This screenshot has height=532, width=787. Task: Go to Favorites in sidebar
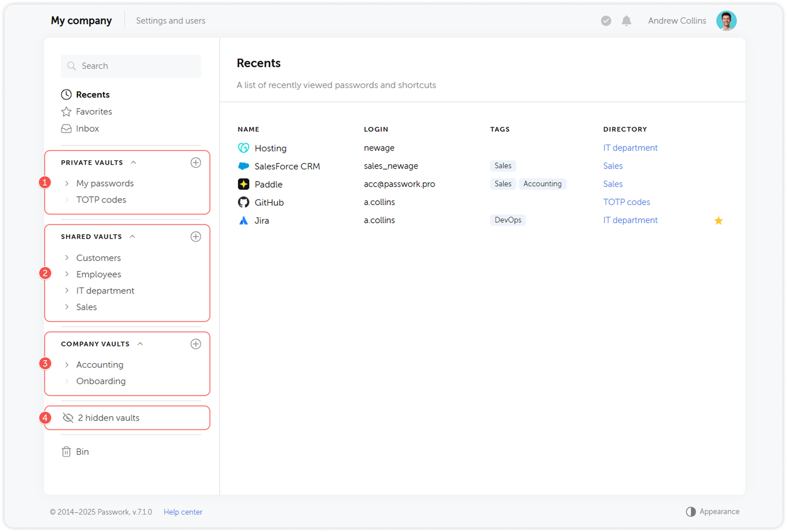[94, 111]
